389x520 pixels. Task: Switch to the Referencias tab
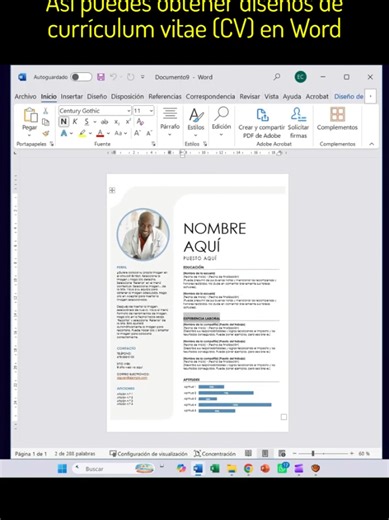[x=165, y=96]
